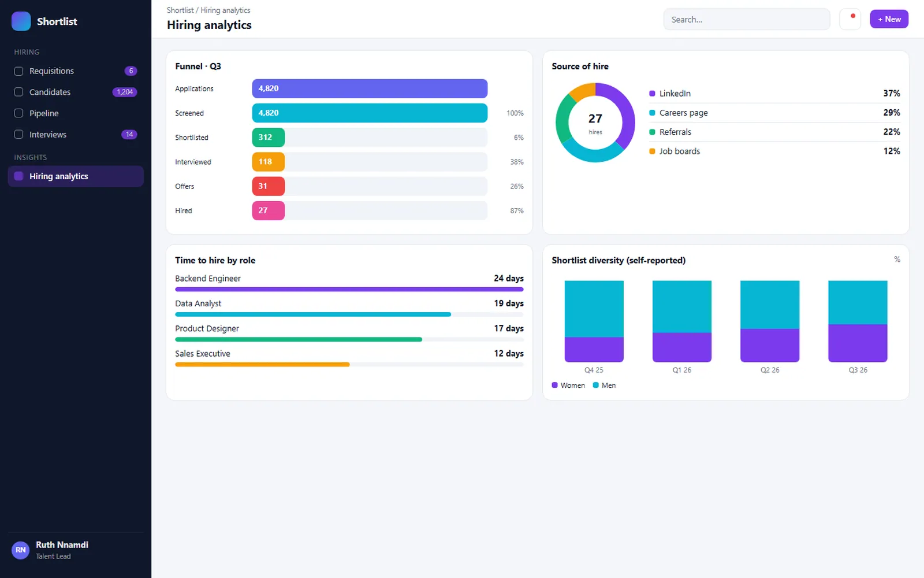Click the Interviewed 118 bar
924x578 pixels.
tap(268, 162)
